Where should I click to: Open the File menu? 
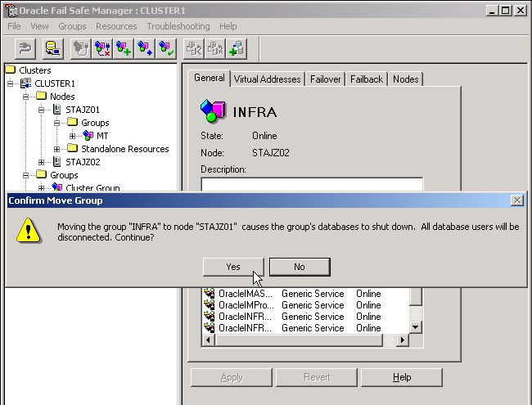click(x=14, y=26)
